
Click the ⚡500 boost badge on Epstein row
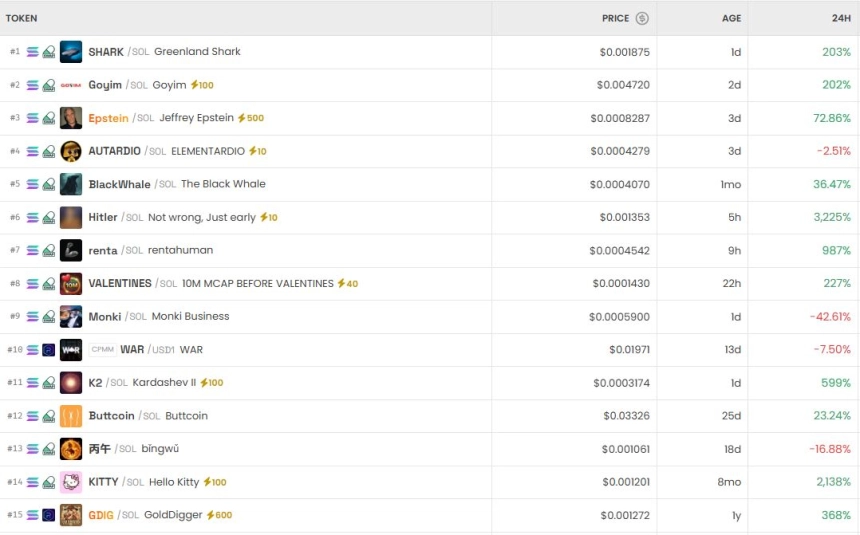(251, 118)
